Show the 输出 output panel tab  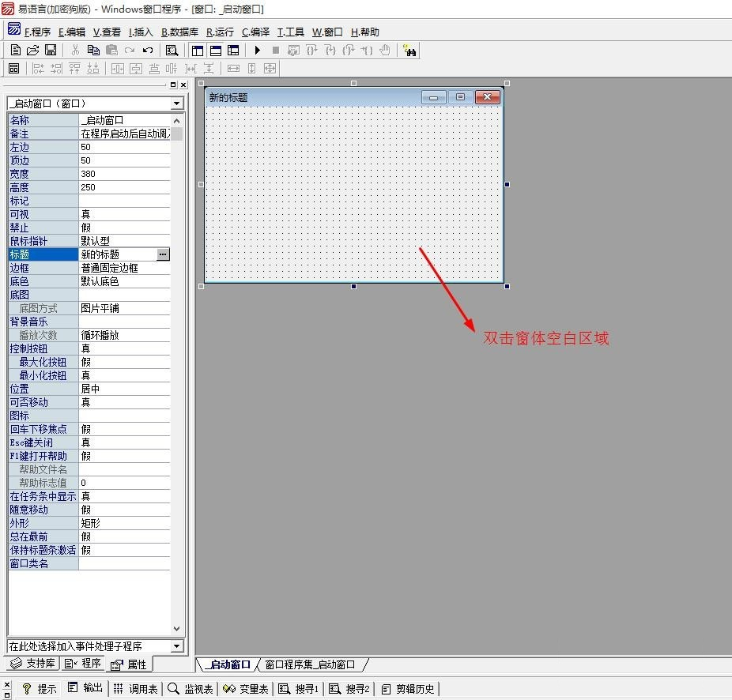pos(85,688)
